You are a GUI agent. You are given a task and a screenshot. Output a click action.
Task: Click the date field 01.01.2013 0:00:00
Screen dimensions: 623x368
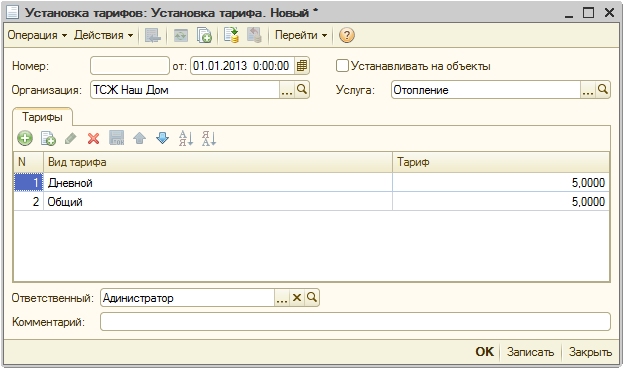pyautogui.click(x=242, y=66)
